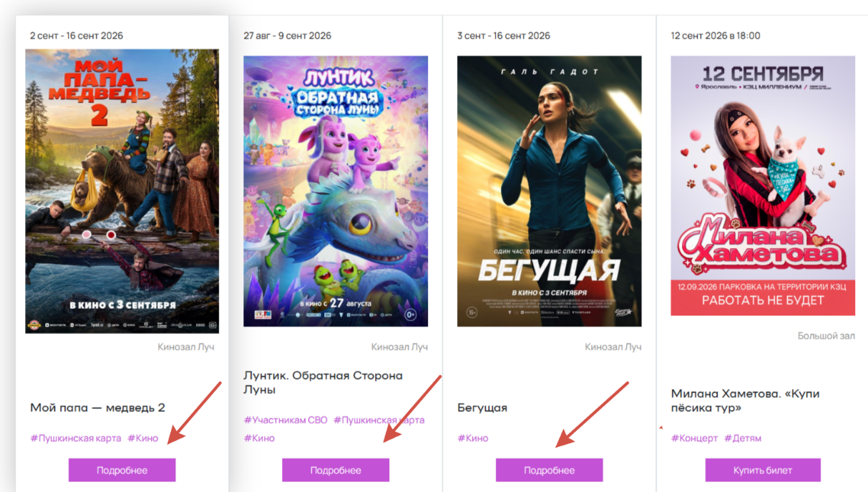868x492 pixels.
Task: Open the Бегущая movie poster
Action: [549, 191]
